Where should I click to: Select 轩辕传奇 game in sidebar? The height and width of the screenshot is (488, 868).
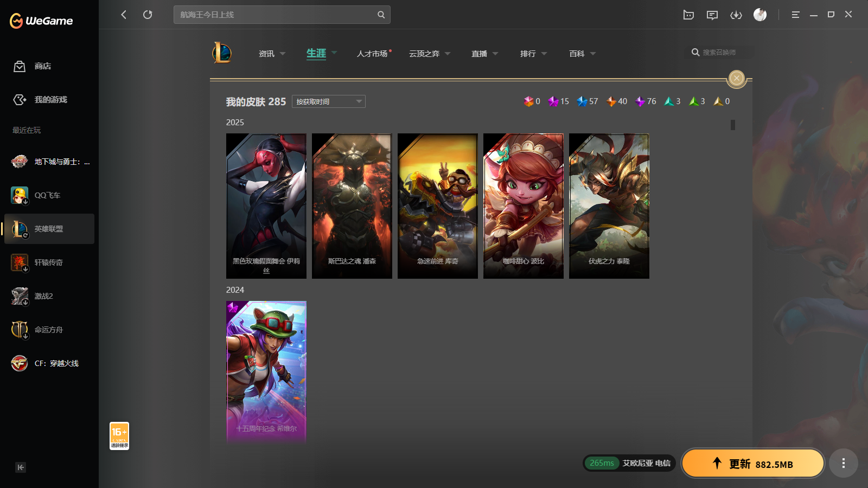[x=49, y=262]
